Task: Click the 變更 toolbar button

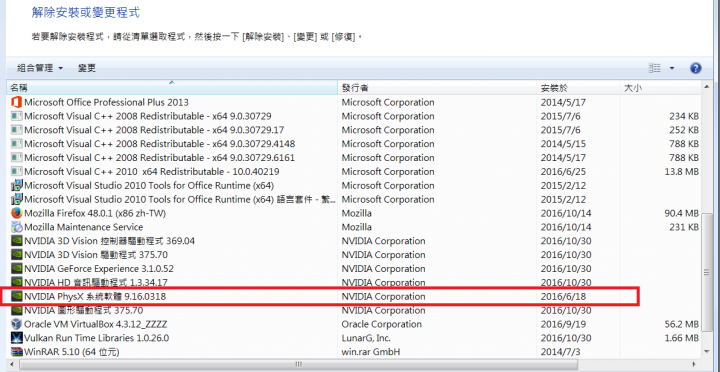Action: point(87,68)
